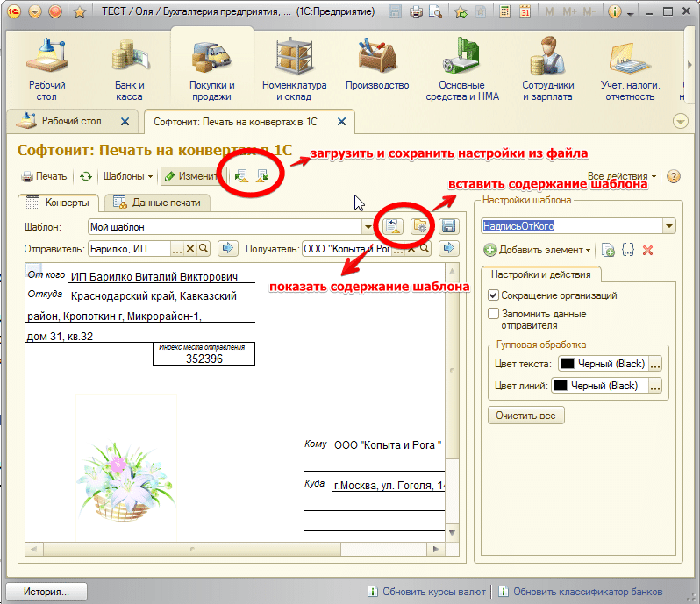Viewport: 700px width, 604px height.
Task: Delete element with red X icon
Action: [x=647, y=250]
